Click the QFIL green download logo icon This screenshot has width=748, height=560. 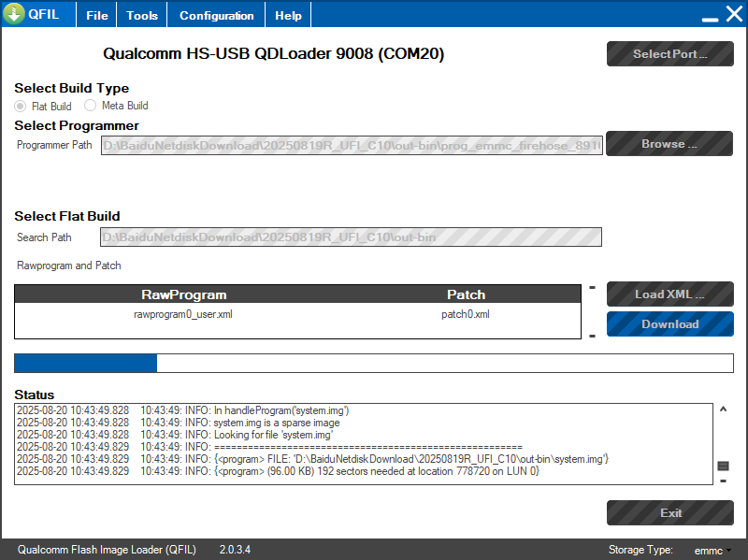tap(14, 15)
